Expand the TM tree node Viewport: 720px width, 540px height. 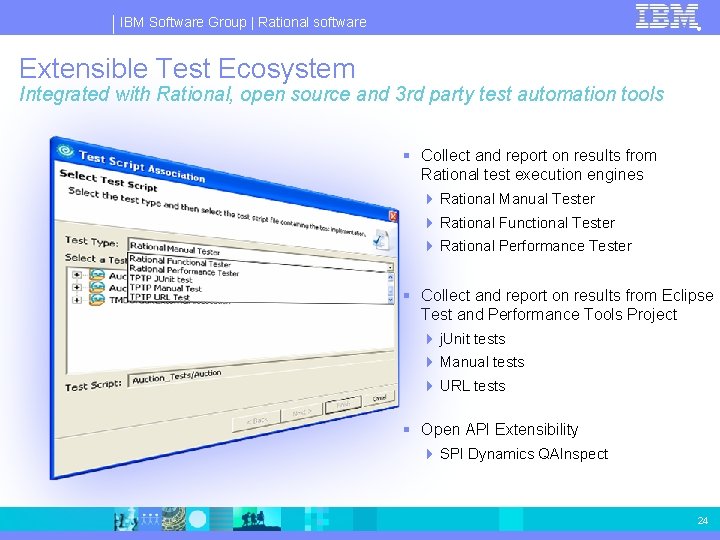77,300
